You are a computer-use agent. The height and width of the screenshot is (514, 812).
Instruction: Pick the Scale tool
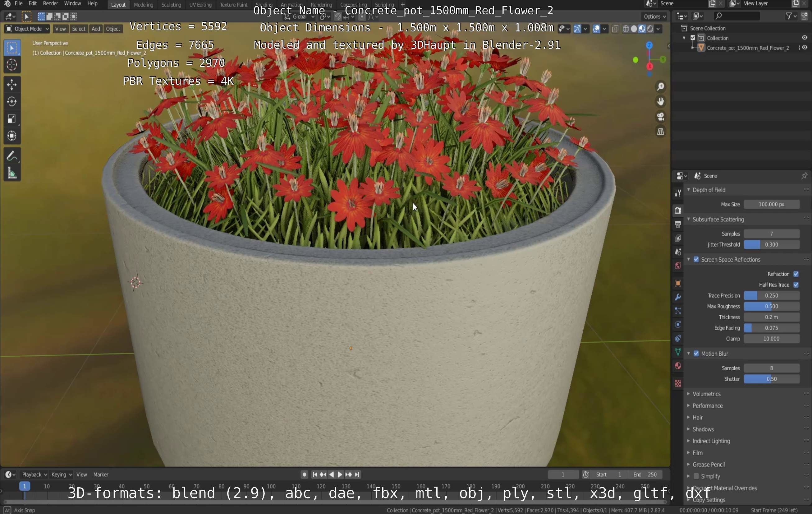12,119
